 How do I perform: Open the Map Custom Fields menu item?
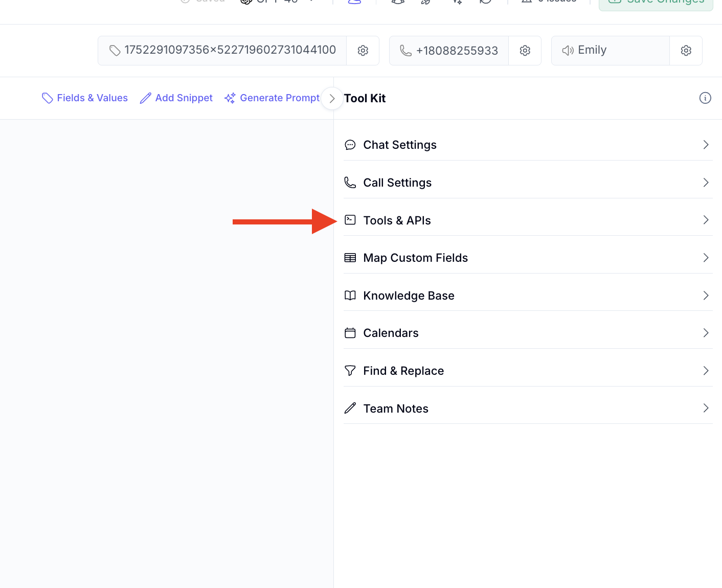click(x=415, y=258)
